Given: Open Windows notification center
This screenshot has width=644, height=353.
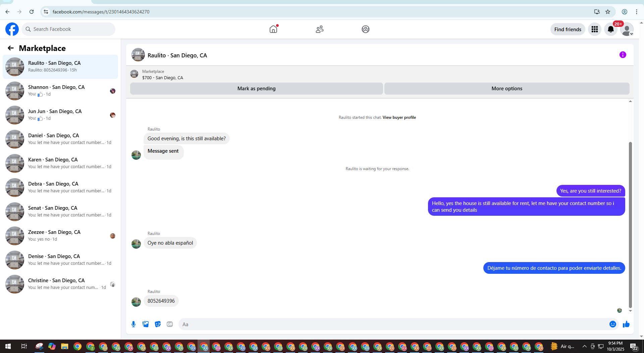Looking at the screenshot, I should pyautogui.click(x=634, y=346).
